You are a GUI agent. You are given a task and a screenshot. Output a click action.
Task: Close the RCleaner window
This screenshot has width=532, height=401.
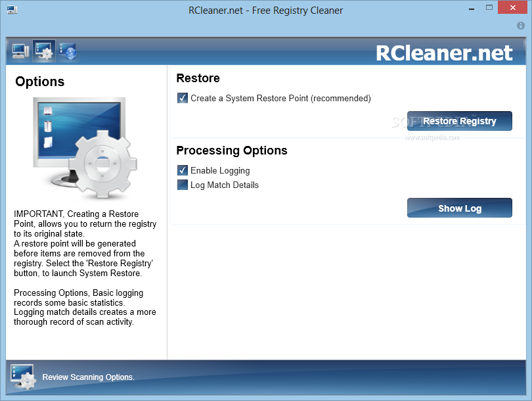pos(512,7)
